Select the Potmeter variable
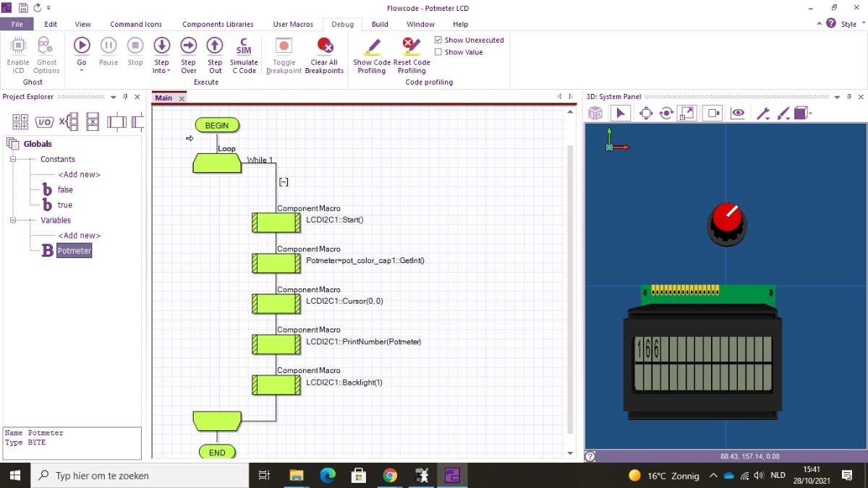Viewport: 868px width, 488px height. pyautogui.click(x=75, y=251)
